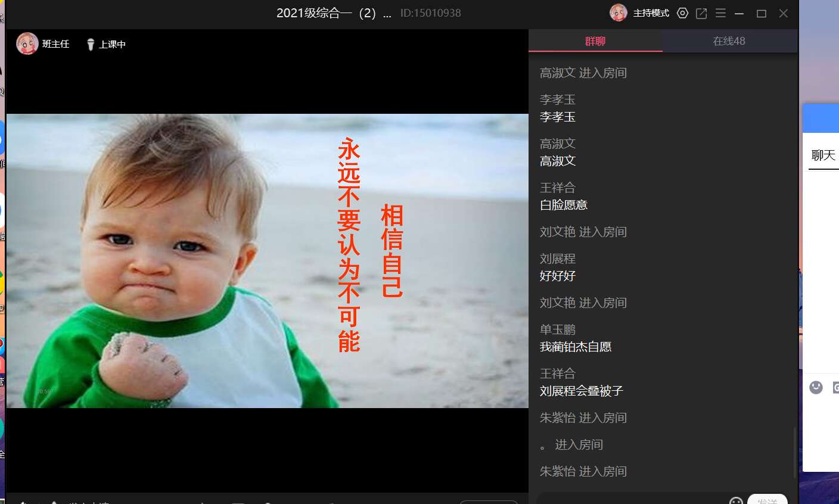The image size is (839, 504).
Task: Open the emoji smiley in the 聊天 window
Action: point(816,388)
